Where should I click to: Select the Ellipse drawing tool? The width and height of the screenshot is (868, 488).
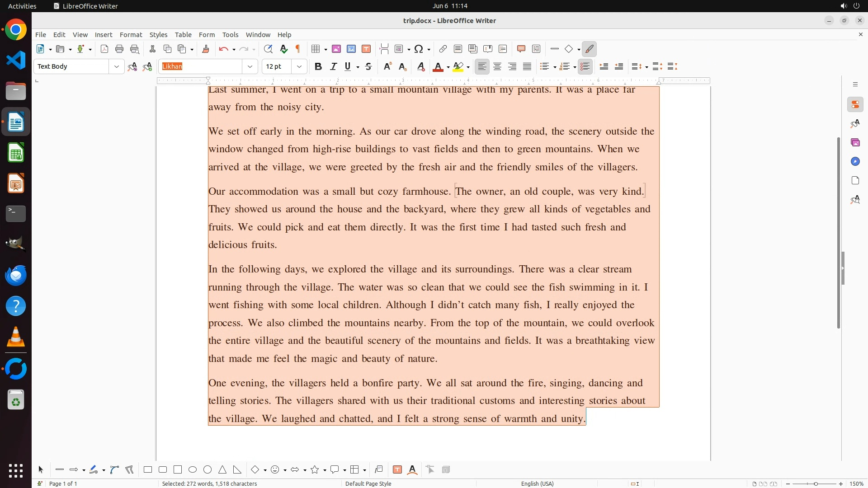click(193, 470)
